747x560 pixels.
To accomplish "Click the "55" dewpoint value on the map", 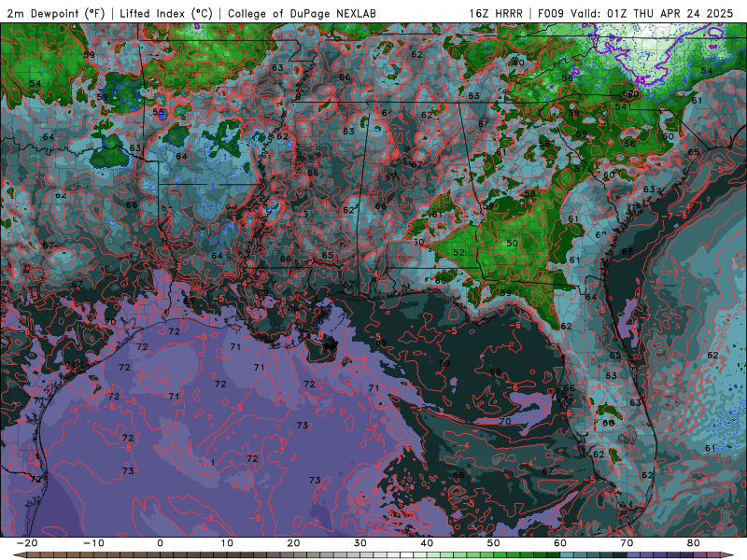I will pos(158,113).
